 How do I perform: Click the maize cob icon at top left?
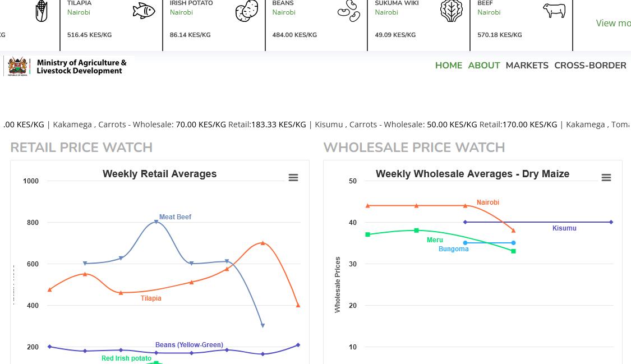42,11
